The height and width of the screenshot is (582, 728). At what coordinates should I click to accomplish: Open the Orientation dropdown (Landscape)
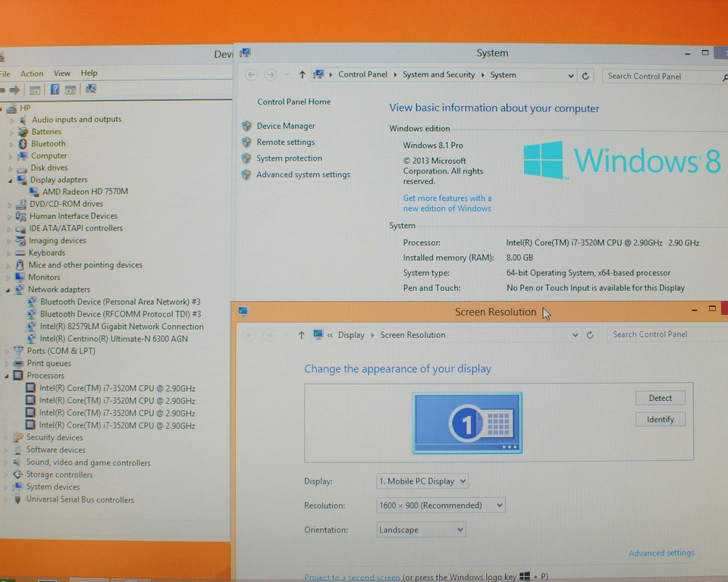421,530
